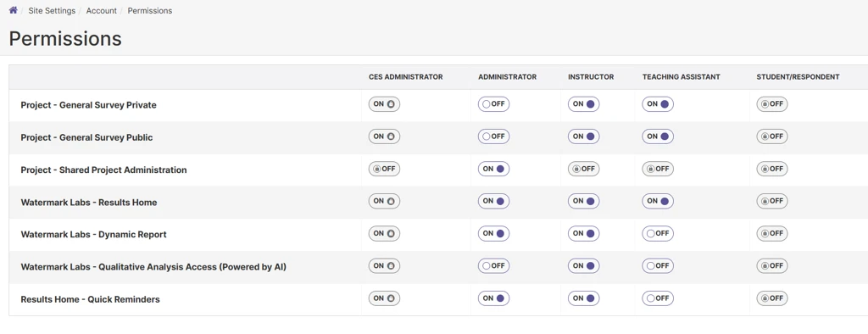Toggle Student/Respondent for General Survey Public
The height and width of the screenshot is (334, 868).
point(772,136)
